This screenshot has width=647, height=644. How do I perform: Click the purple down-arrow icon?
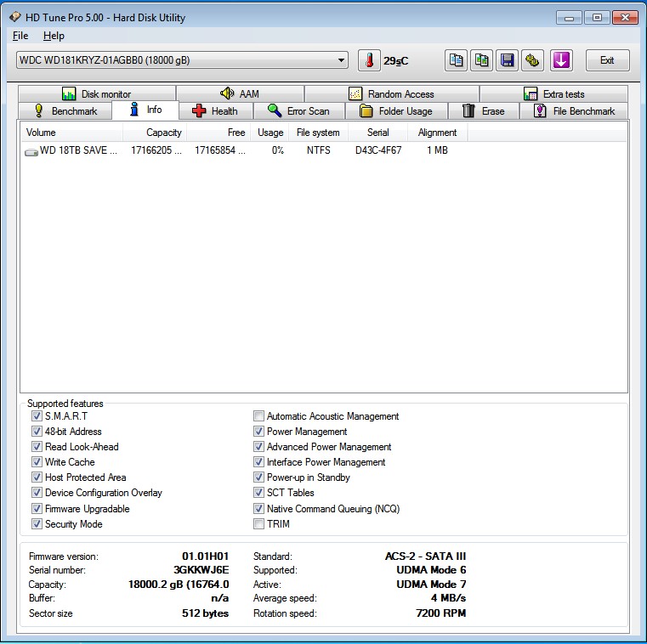click(x=561, y=60)
